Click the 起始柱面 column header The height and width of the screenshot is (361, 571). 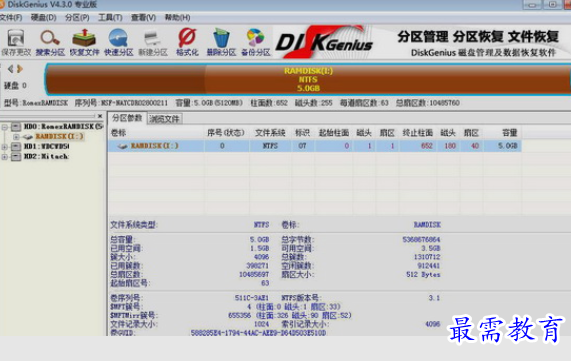pyautogui.click(x=334, y=133)
